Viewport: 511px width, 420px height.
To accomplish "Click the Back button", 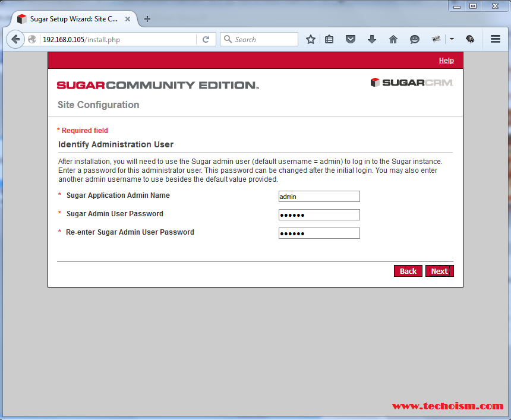I will coord(408,271).
